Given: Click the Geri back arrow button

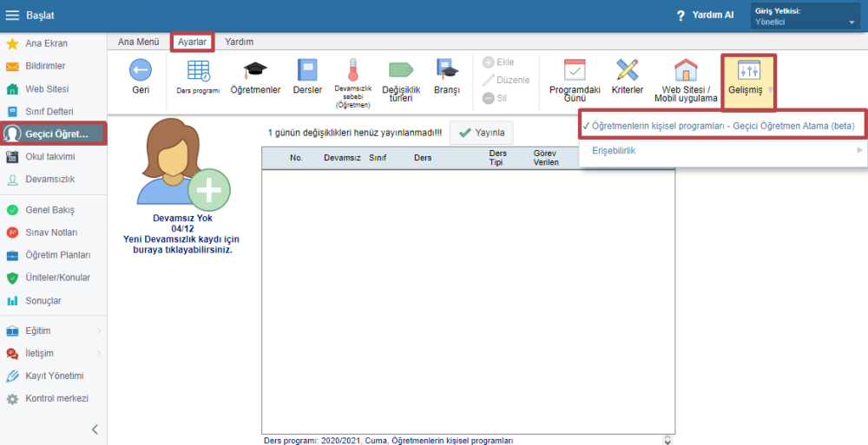Looking at the screenshot, I should 141,77.
